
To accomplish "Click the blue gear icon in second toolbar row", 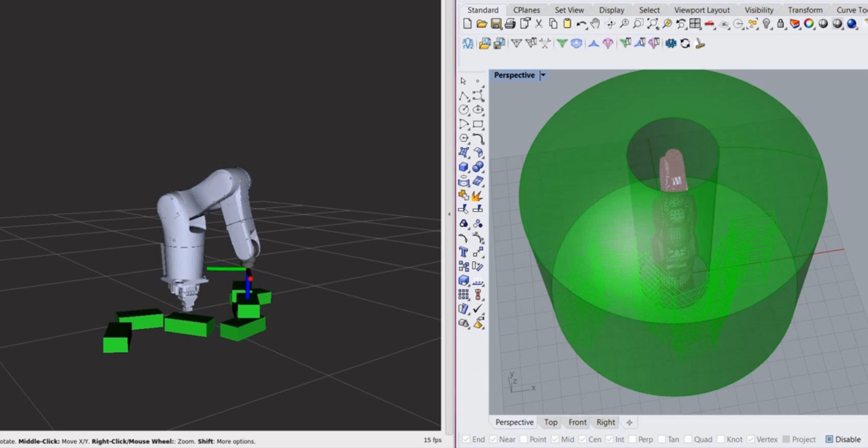I will coord(671,44).
